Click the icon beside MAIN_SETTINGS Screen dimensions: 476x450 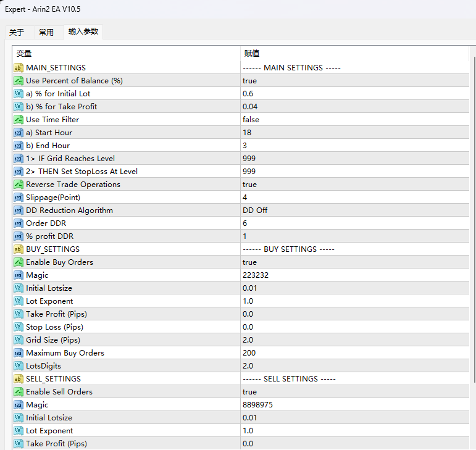pos(18,68)
